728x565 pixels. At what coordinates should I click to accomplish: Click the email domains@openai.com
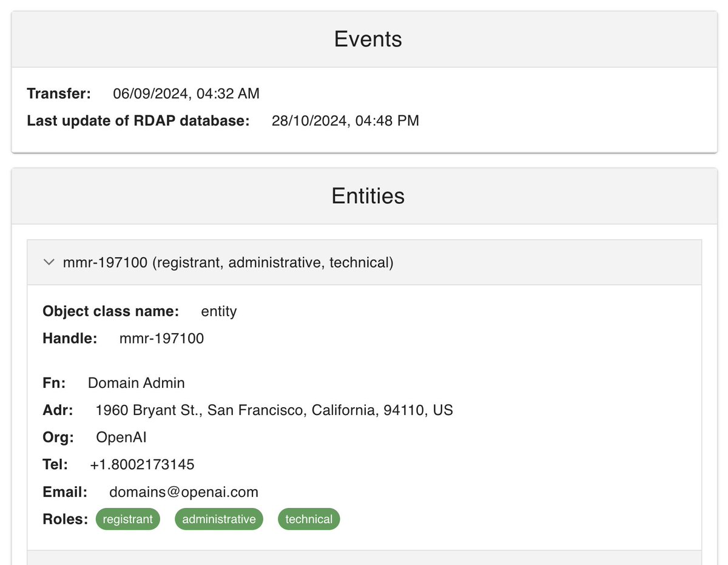(184, 492)
